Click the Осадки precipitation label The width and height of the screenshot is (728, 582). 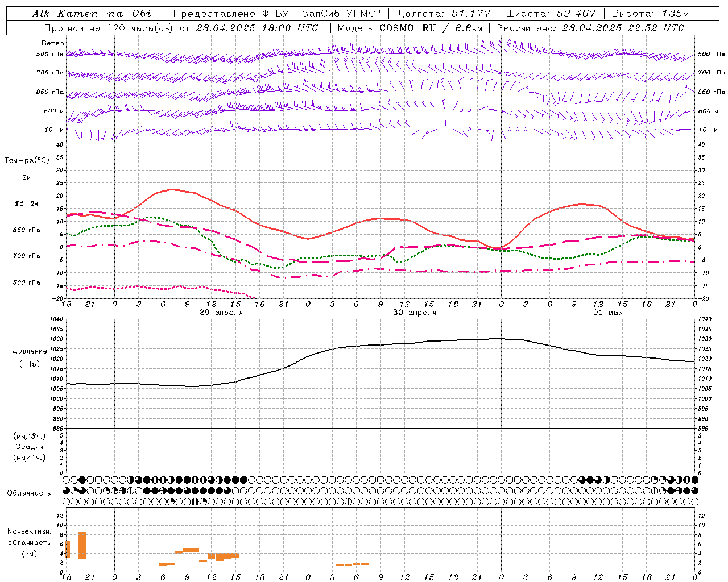pos(30,447)
